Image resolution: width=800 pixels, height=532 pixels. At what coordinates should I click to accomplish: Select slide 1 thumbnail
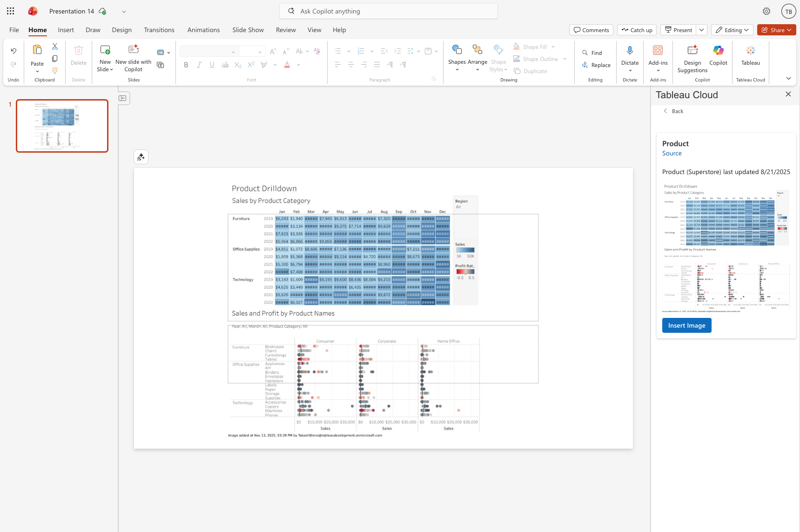coord(62,126)
